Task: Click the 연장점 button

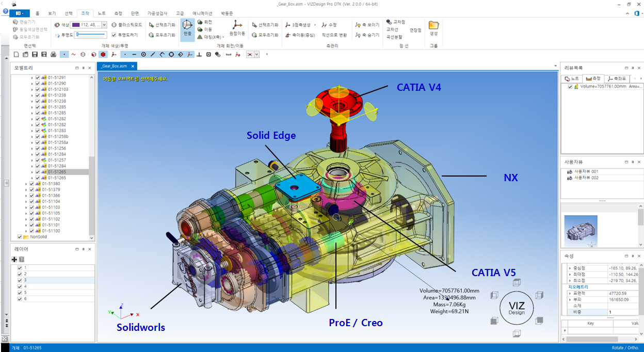Action: 415,30
